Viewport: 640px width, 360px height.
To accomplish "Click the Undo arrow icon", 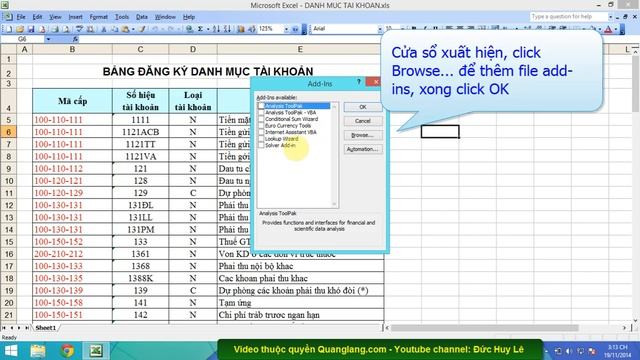I will [x=155, y=29].
